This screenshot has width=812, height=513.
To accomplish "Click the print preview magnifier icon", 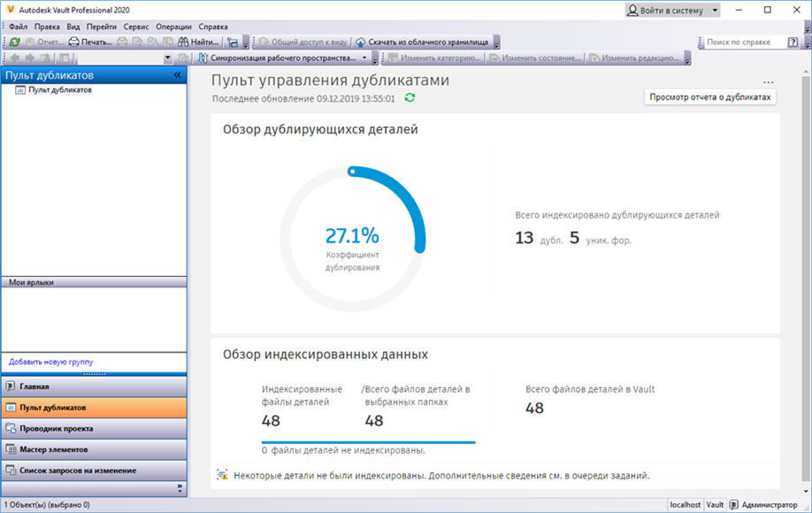I will tap(137, 42).
